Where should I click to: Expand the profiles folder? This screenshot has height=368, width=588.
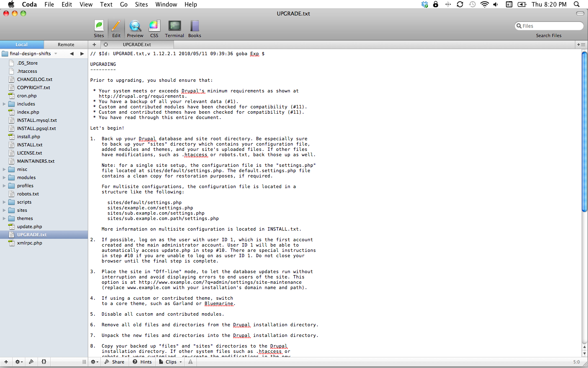[x=4, y=186]
